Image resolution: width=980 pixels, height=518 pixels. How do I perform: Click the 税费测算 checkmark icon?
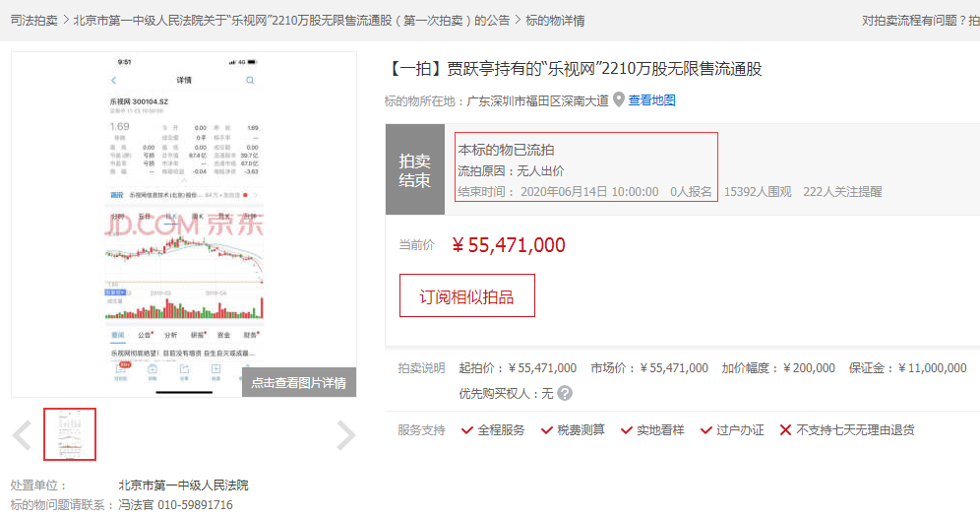[546, 430]
